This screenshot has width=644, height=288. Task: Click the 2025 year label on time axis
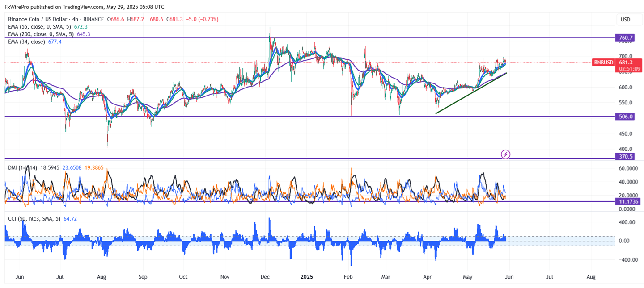[306, 277]
